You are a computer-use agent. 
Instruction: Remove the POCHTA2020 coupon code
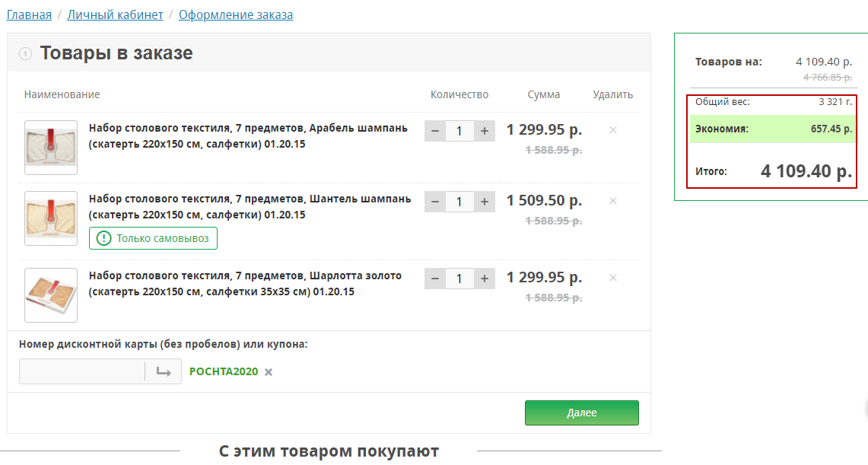click(x=269, y=372)
